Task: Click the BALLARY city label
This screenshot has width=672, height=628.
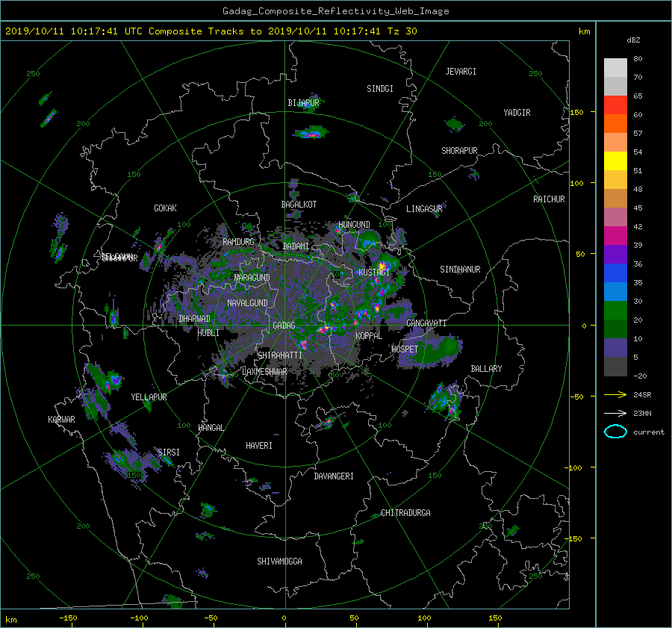Action: click(486, 369)
